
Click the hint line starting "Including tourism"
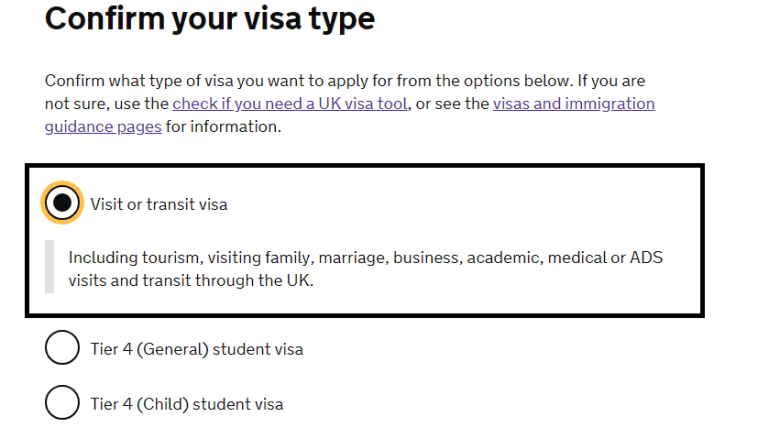click(x=365, y=258)
